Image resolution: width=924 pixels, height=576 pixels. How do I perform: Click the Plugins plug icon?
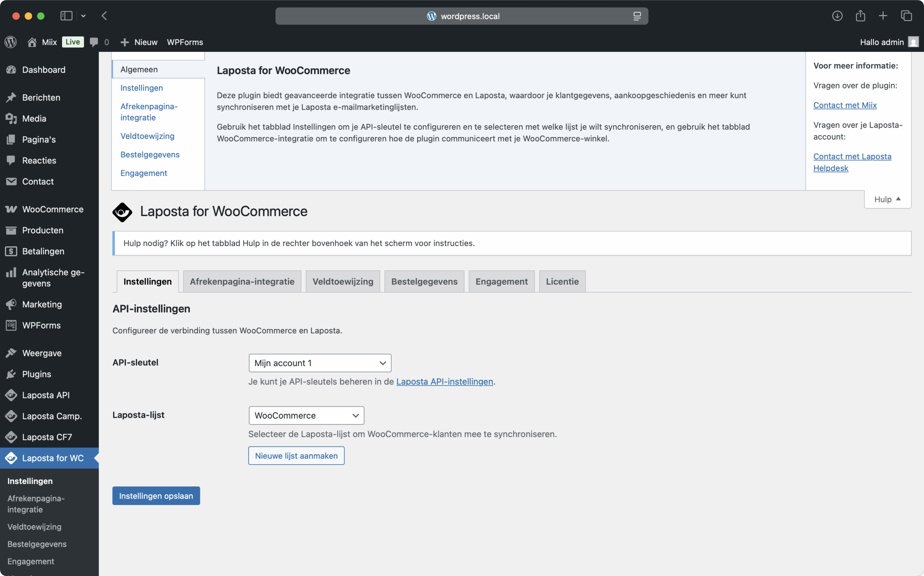(11, 374)
